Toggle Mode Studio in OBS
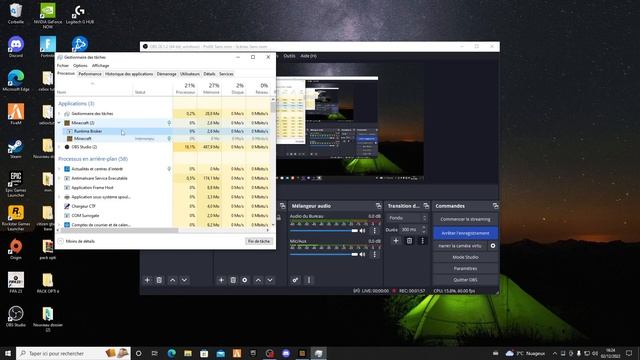 point(465,257)
